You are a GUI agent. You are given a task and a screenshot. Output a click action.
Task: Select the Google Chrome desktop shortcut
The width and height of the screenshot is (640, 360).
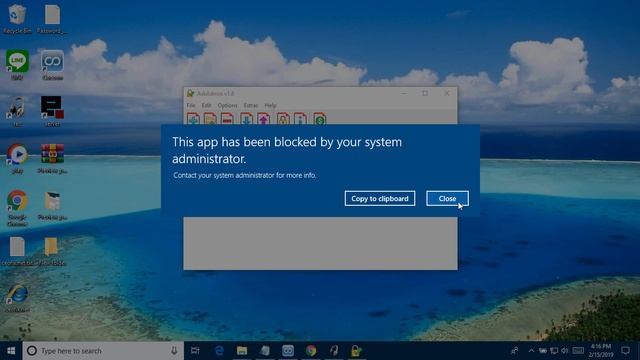click(17, 207)
